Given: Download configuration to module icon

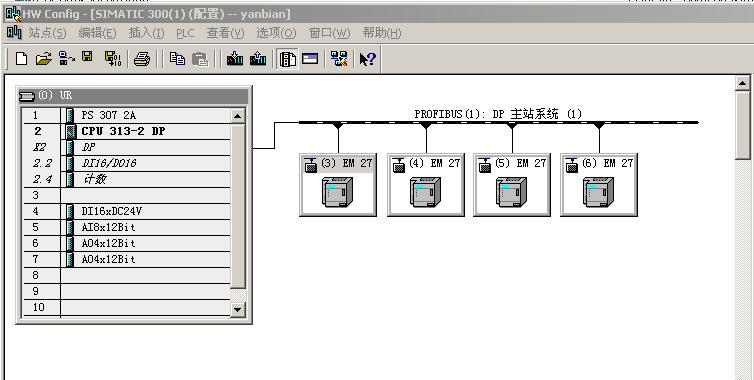Looking at the screenshot, I should point(235,59).
